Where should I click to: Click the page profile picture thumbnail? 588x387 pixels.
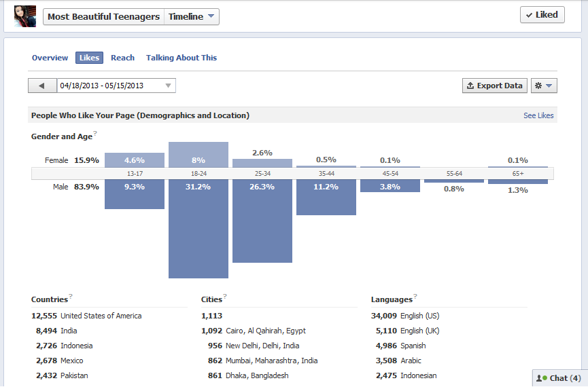click(25, 16)
